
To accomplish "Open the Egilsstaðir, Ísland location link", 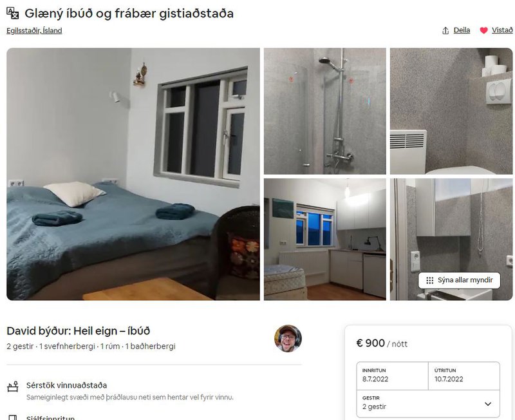I will click(x=34, y=30).
